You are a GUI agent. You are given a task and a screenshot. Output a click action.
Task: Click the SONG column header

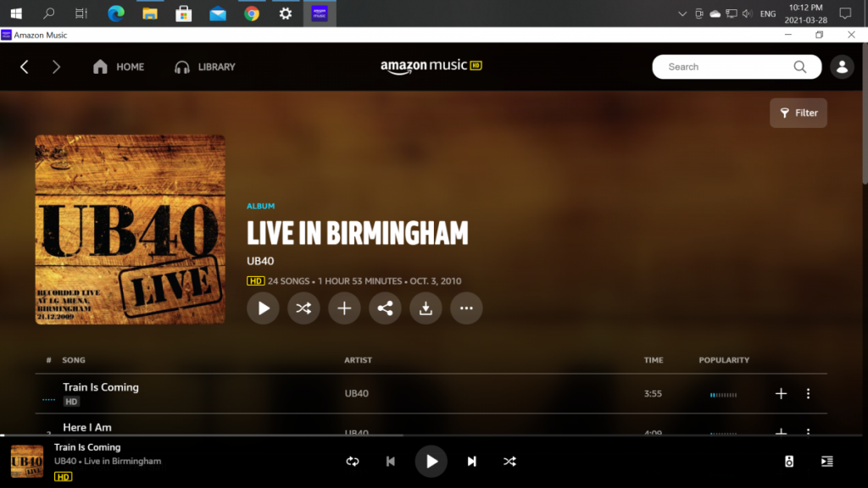[74, 360]
